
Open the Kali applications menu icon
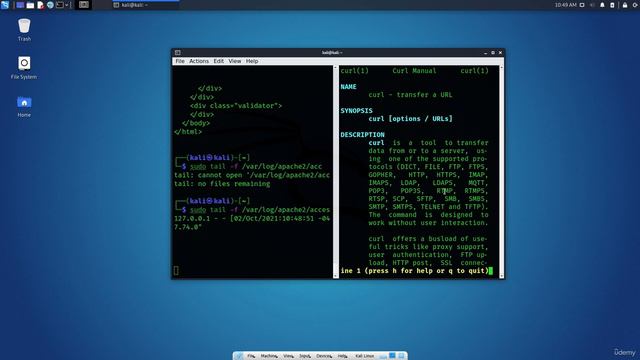pos(5,5)
